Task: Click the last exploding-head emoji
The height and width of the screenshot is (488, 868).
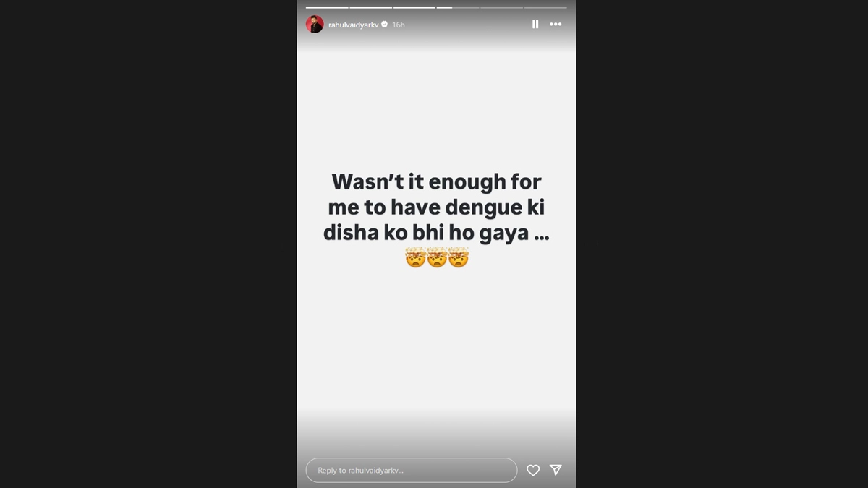Action: point(459,257)
